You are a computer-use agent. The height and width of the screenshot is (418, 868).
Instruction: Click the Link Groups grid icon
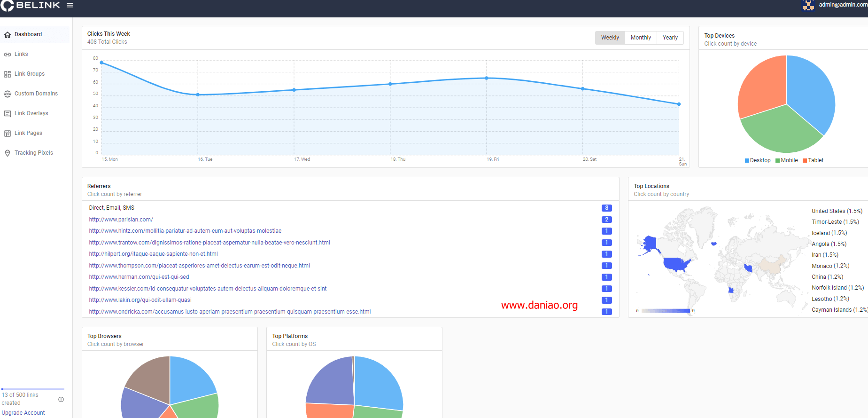8,74
